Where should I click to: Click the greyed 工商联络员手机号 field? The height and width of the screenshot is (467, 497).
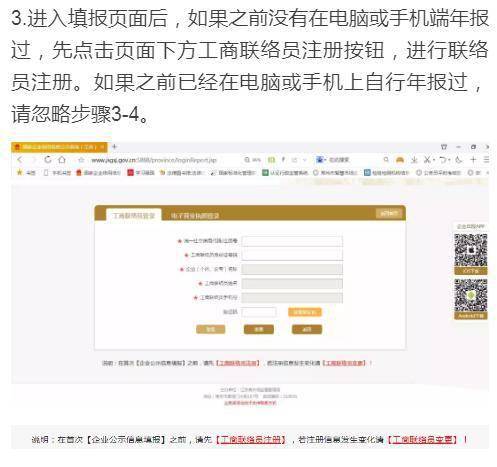(x=292, y=297)
